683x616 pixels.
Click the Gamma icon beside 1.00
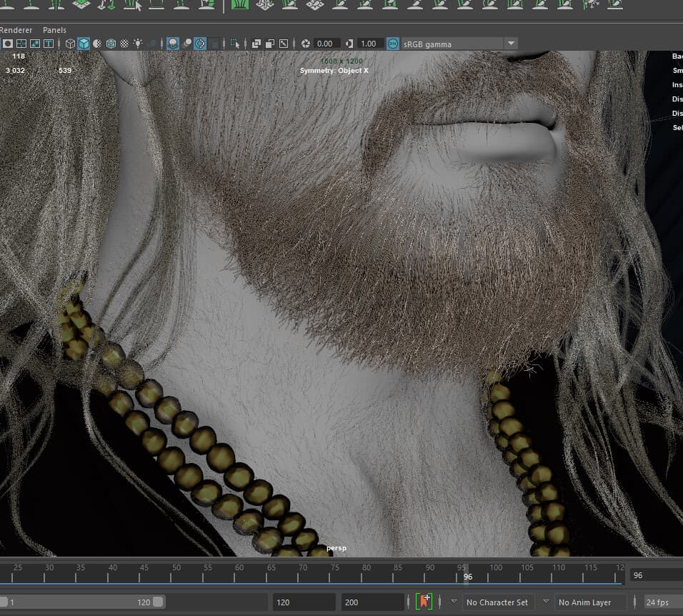[349, 44]
